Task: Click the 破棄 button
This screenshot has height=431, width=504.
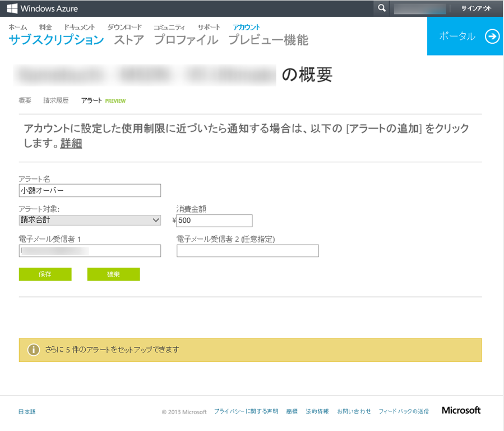Action: coord(113,274)
